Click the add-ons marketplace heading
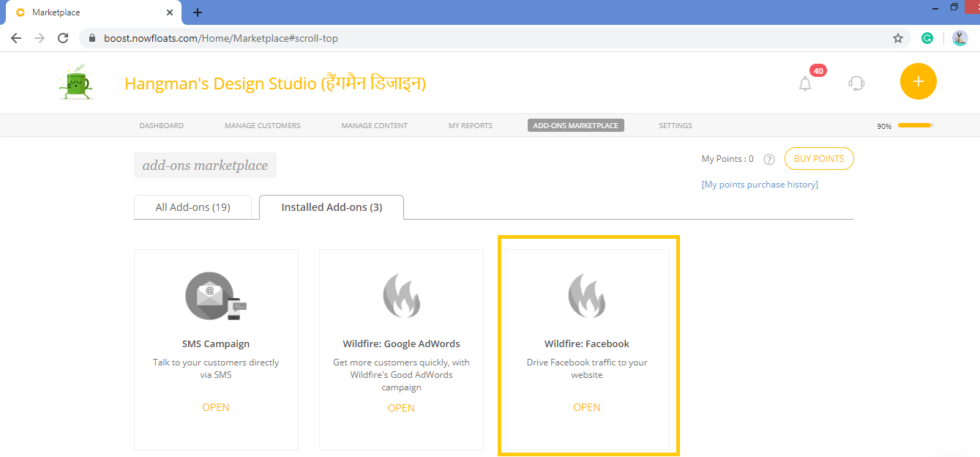Screen dimensions: 980x457 click(x=205, y=166)
